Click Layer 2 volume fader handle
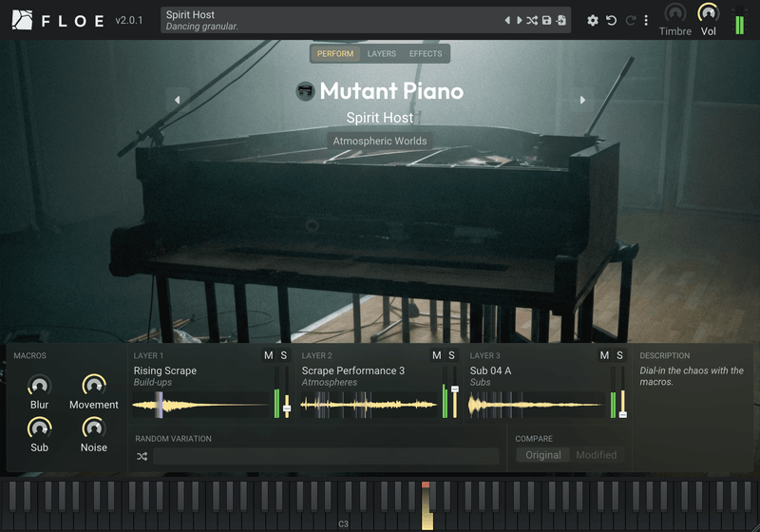Image resolution: width=760 pixels, height=532 pixels. [x=455, y=389]
